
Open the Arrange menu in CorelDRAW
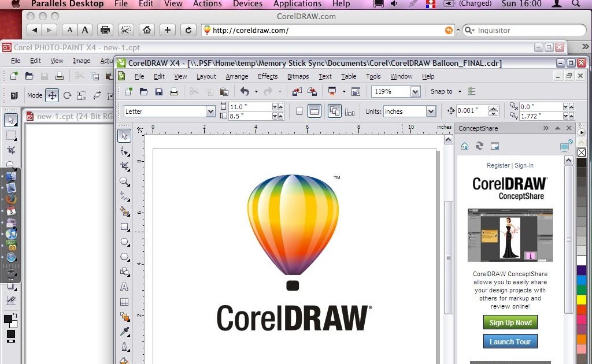[x=236, y=76]
